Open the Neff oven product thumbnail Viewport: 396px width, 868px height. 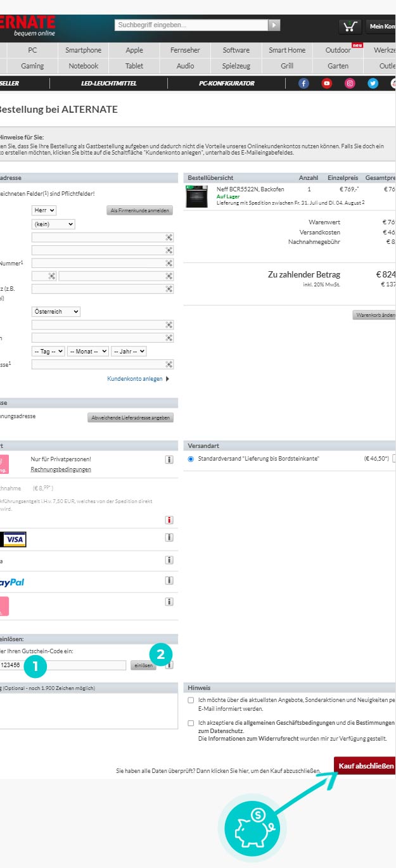(196, 196)
